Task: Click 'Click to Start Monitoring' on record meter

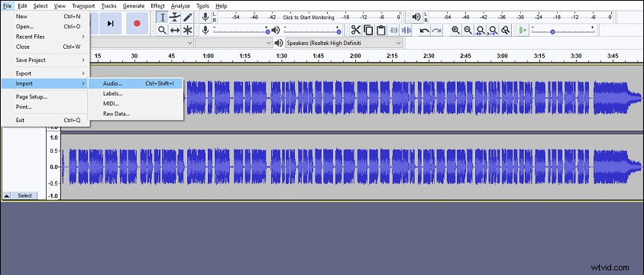Action: point(309,18)
